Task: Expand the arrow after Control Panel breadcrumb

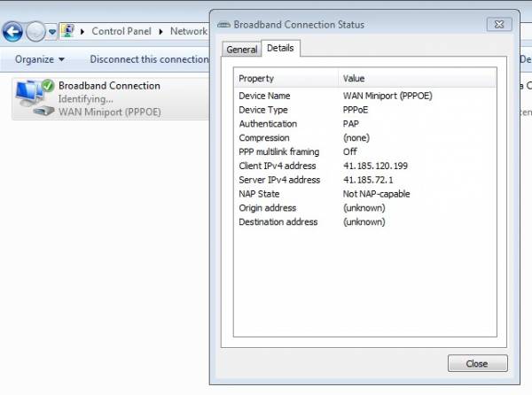Action: (x=160, y=32)
